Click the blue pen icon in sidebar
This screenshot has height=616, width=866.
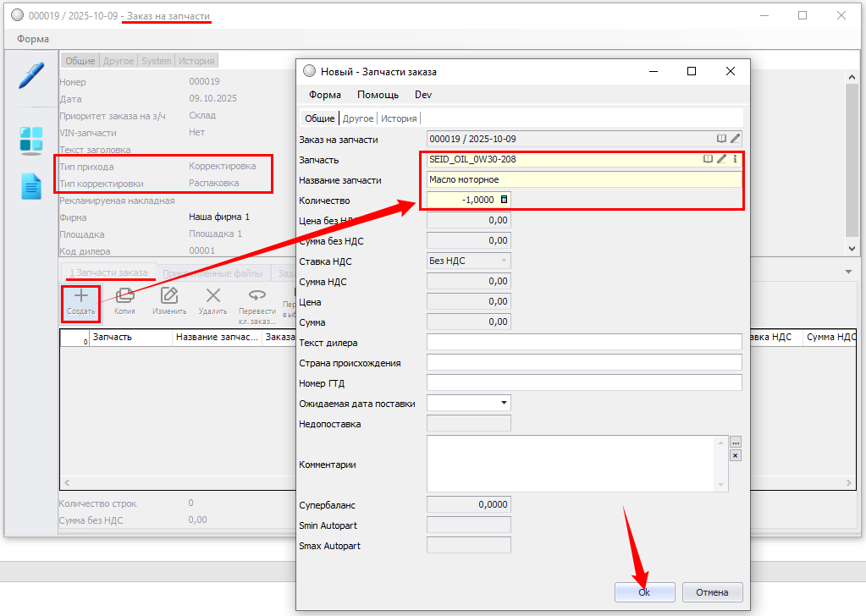pos(31,75)
